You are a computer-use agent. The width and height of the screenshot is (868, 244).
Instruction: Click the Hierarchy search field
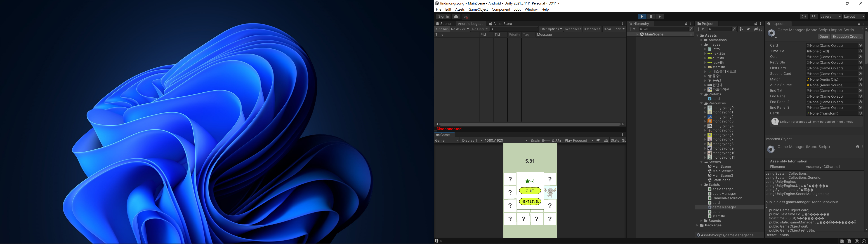pyautogui.click(x=665, y=29)
